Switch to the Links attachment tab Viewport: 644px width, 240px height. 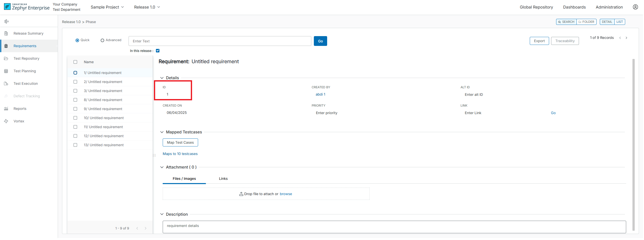click(223, 179)
